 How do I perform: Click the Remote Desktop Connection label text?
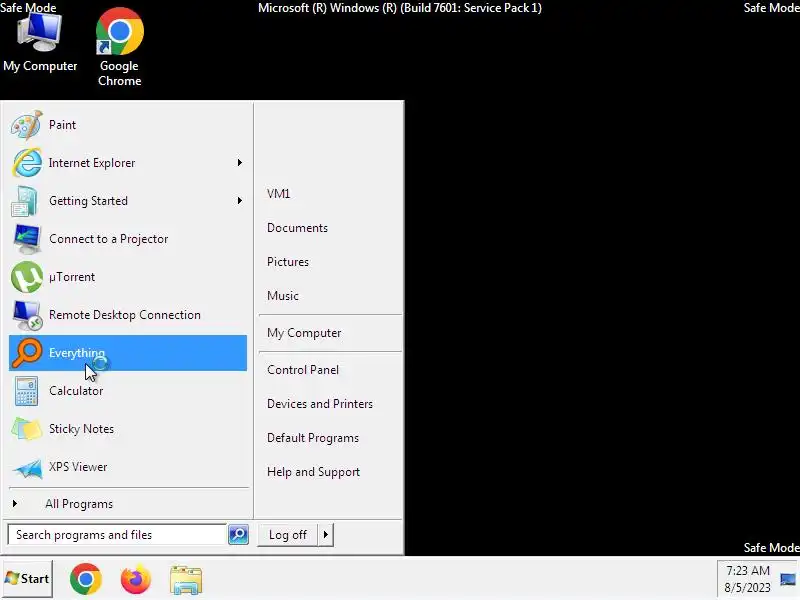click(125, 315)
